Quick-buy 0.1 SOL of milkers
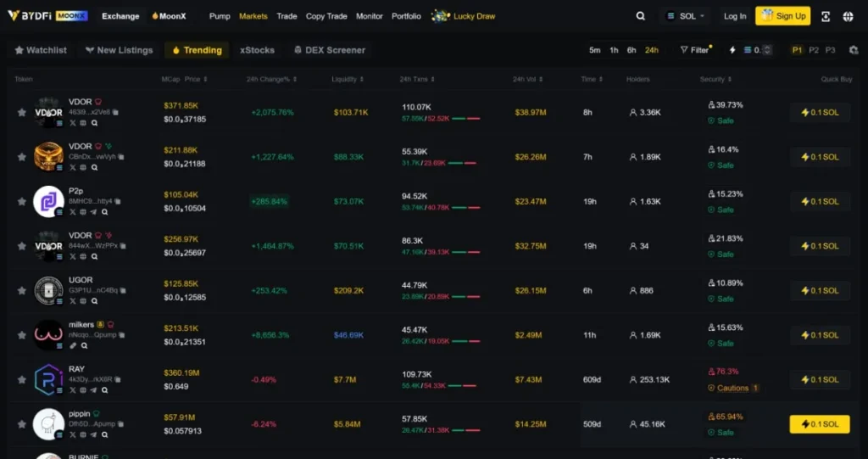 coord(819,335)
